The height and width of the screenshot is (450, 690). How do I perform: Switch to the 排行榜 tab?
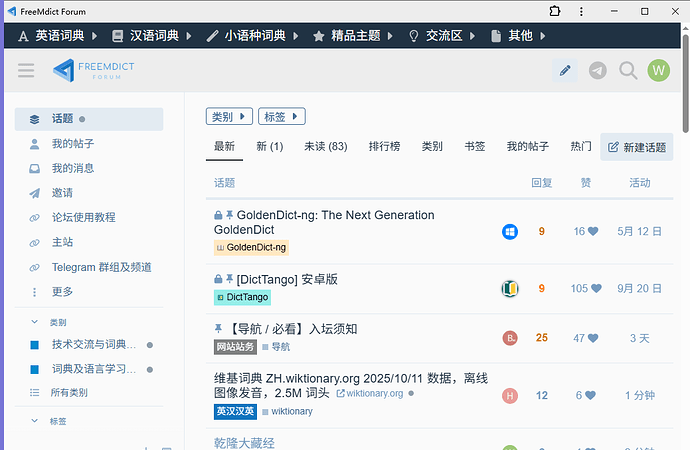(x=384, y=146)
